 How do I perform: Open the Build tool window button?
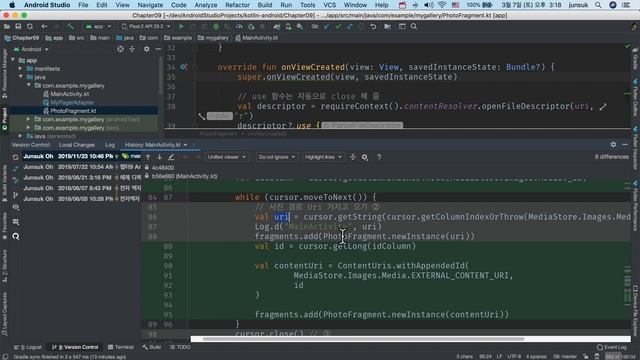pyautogui.click(x=152, y=347)
